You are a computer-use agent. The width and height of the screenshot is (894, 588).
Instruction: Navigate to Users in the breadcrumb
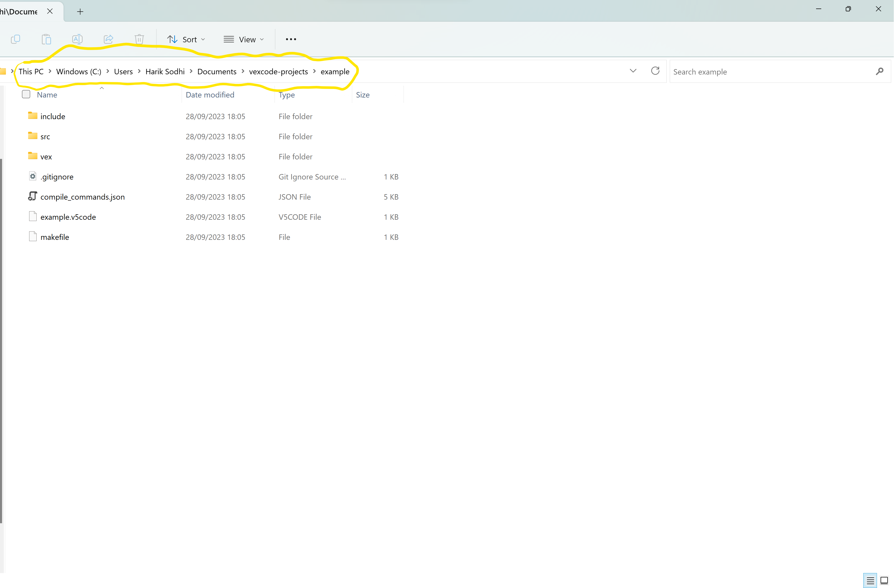point(124,71)
